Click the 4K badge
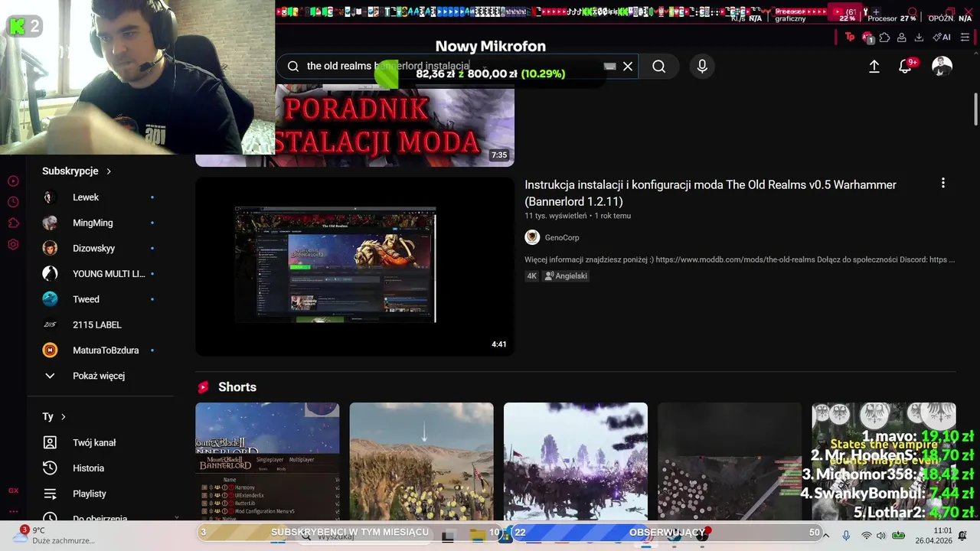This screenshot has width=980, height=551. click(532, 275)
